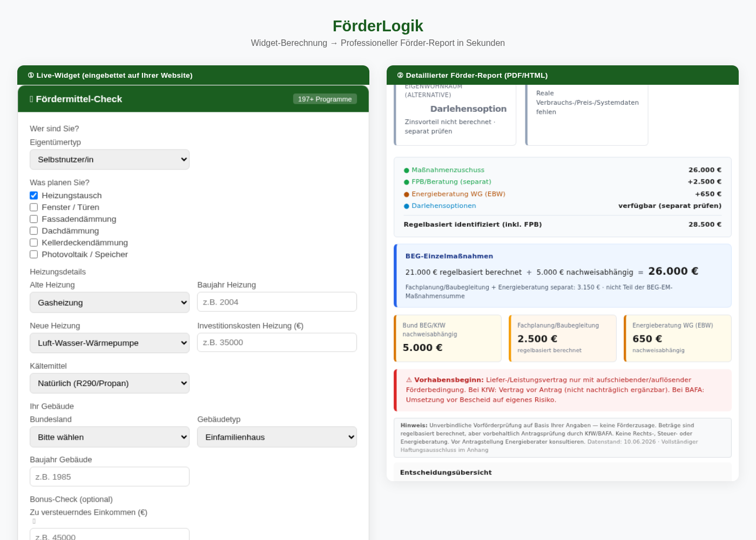The height and width of the screenshot is (540, 756).
Task: Click the BEG-Einzelmaßnahmen heading
Action: 449,256
